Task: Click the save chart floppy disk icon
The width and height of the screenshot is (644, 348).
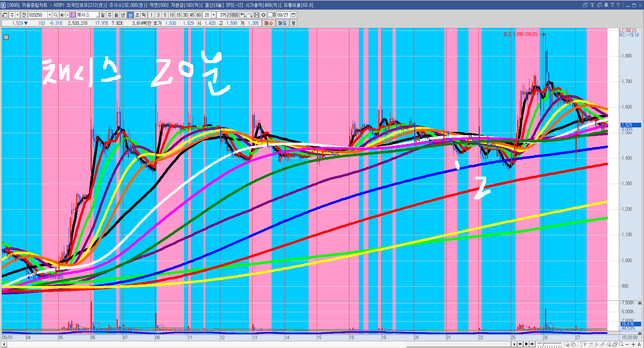Action: pos(257,15)
